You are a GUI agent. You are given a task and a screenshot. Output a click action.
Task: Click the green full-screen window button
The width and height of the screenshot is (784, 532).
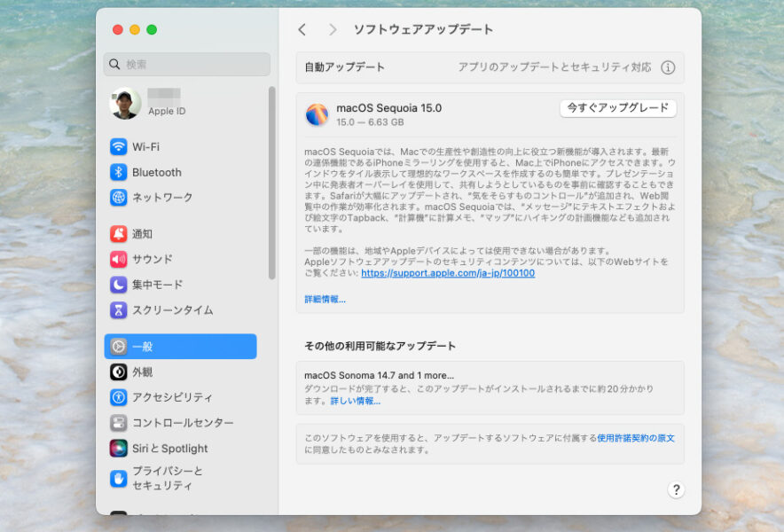point(152,29)
